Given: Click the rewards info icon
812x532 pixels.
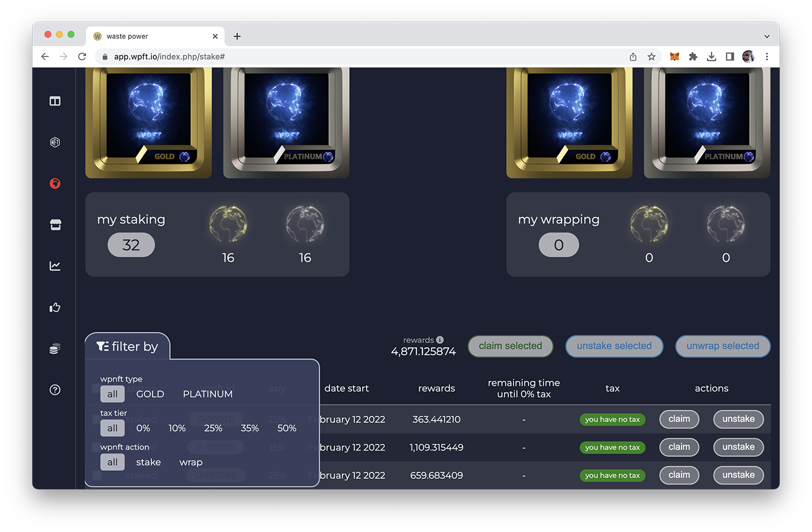Looking at the screenshot, I should (440, 340).
